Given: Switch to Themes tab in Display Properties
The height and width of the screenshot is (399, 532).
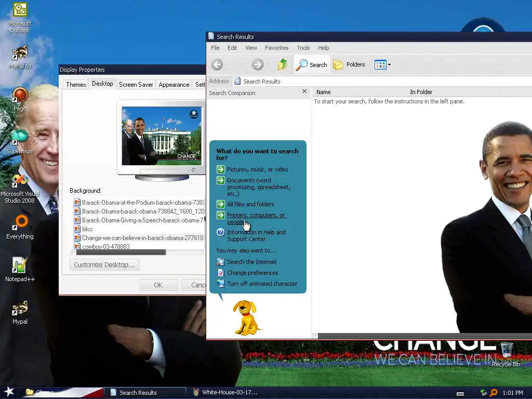Looking at the screenshot, I should click(76, 85).
